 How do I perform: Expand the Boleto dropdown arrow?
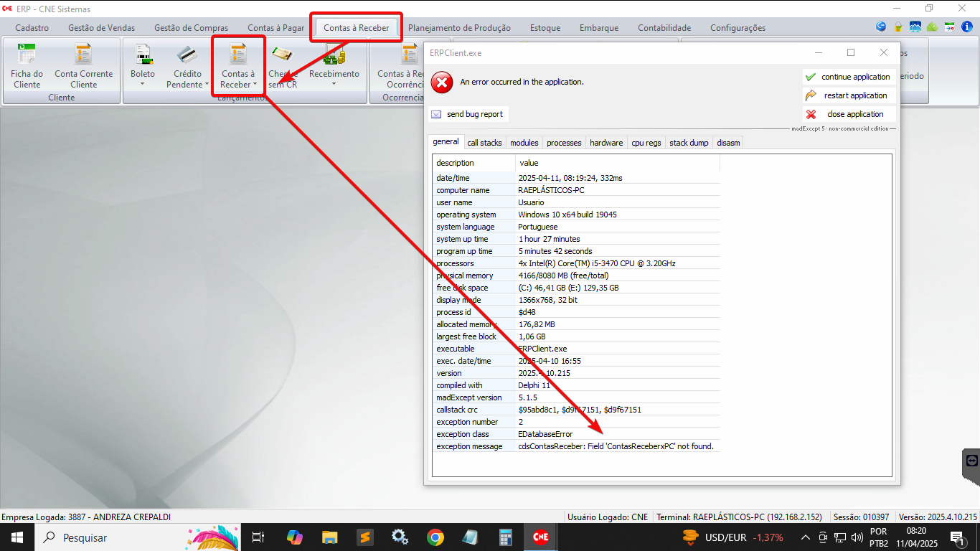click(x=142, y=85)
